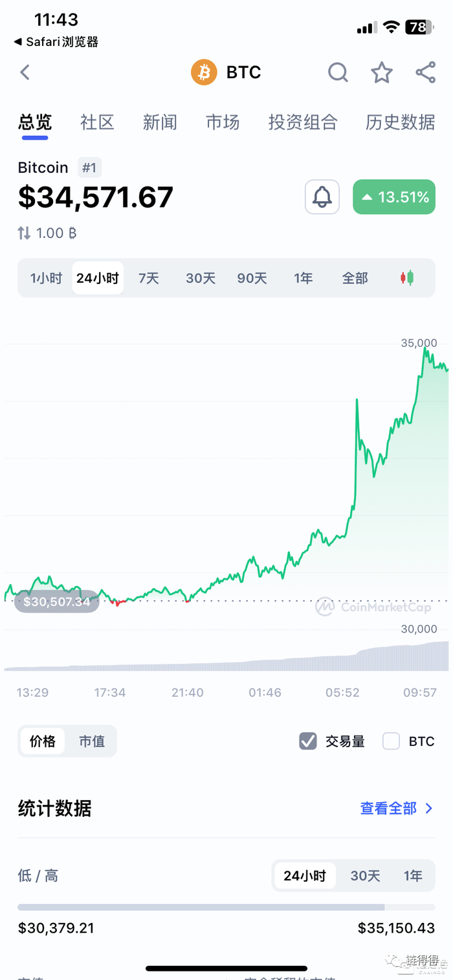
Task: Open the search magnifier icon
Action: coord(338,72)
